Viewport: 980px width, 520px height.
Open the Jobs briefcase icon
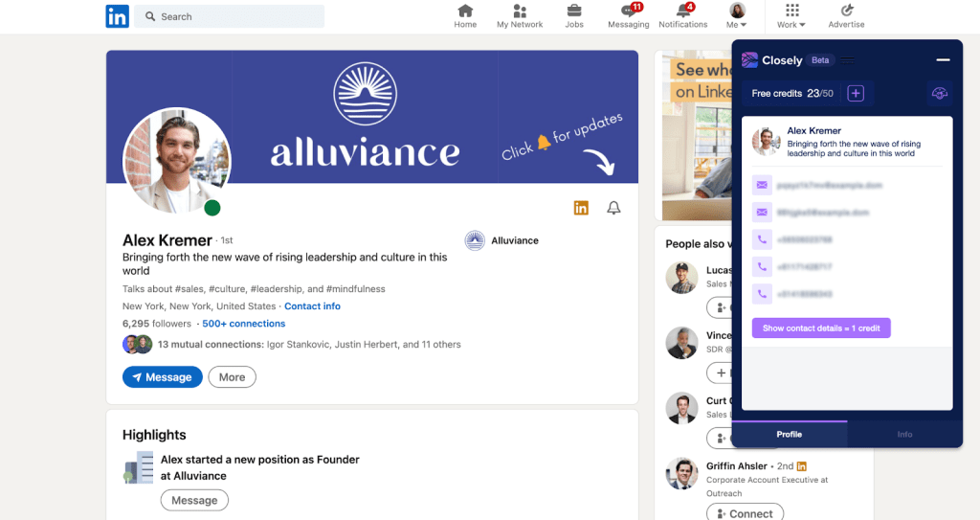(574, 16)
